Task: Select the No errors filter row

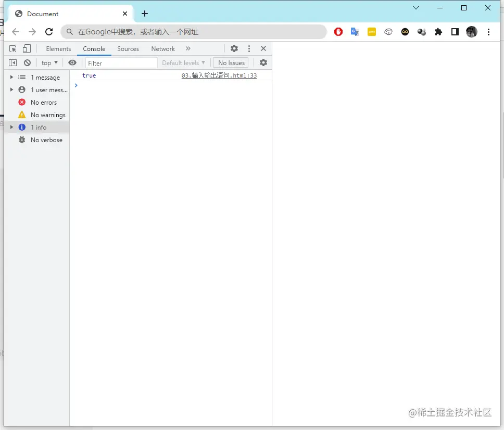Action: 37,102
